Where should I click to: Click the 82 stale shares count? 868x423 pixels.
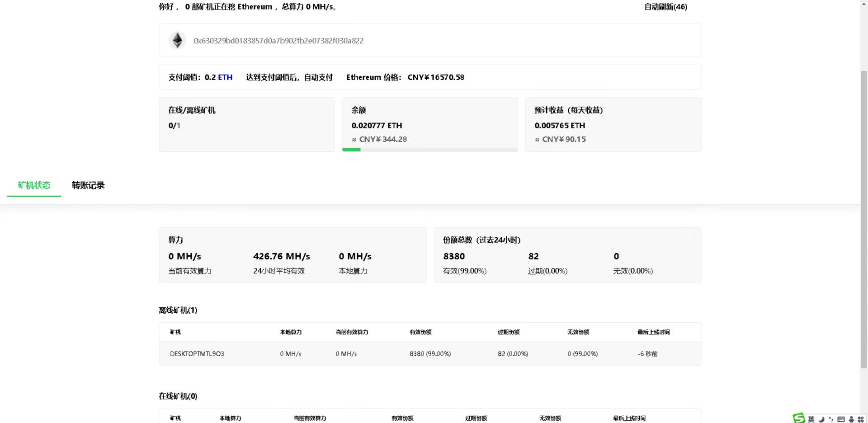click(533, 256)
